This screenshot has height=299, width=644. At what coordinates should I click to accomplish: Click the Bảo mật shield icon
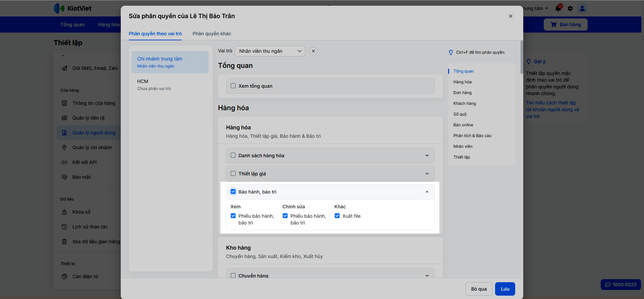tap(64, 177)
